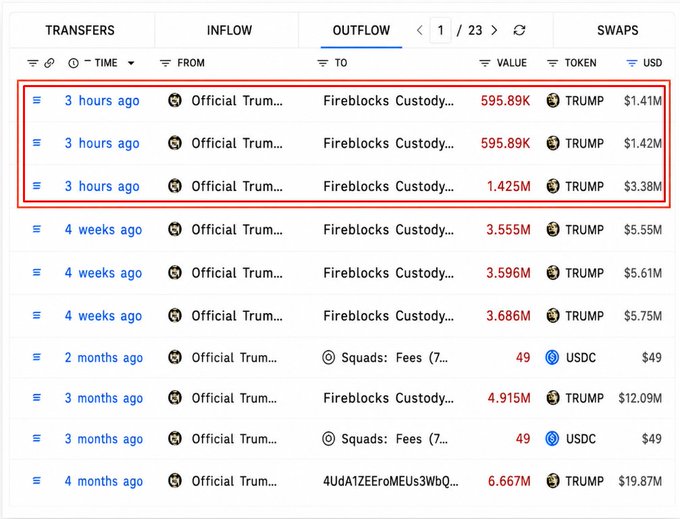The width and height of the screenshot is (680, 519).
Task: Go to previous page arrow
Action: [x=419, y=30]
